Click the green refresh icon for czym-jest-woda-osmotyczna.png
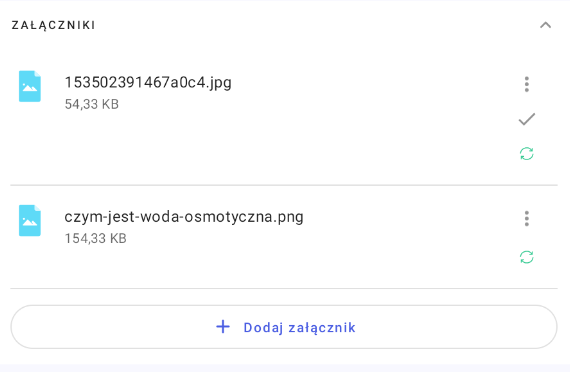The image size is (576, 372). [x=526, y=257]
